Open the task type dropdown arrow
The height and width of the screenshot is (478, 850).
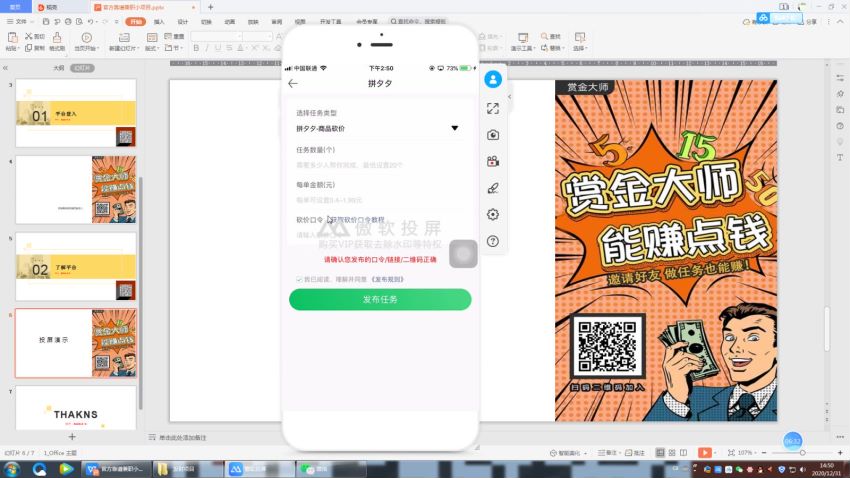click(x=454, y=128)
